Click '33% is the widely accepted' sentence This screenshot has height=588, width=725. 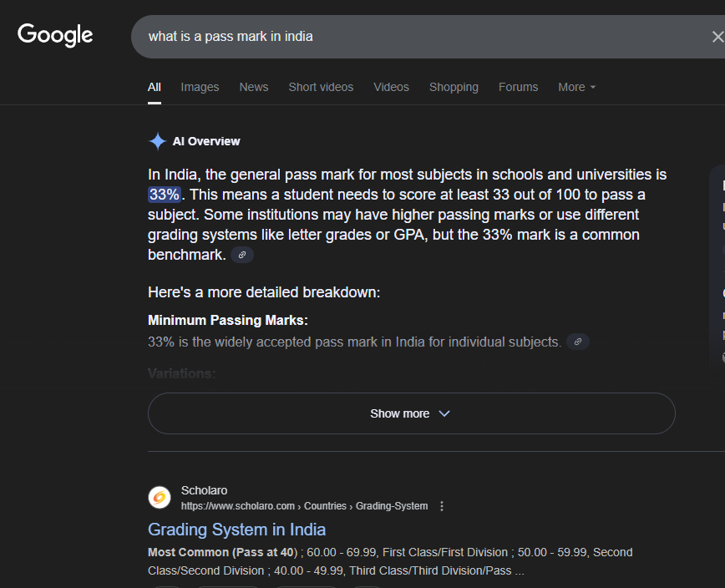(x=354, y=342)
